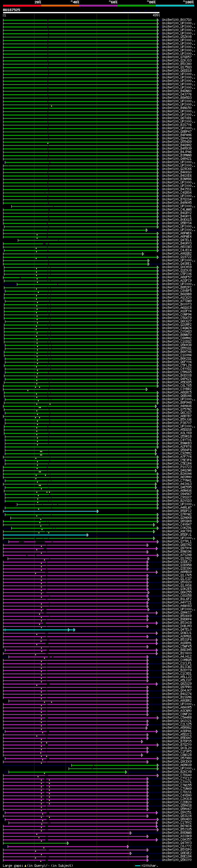Image resolution: width=197 pixels, height=868 pixels.
Task: Click the purple ~60% identity legend segment
Action: pyautogui.click(x=99, y=6)
